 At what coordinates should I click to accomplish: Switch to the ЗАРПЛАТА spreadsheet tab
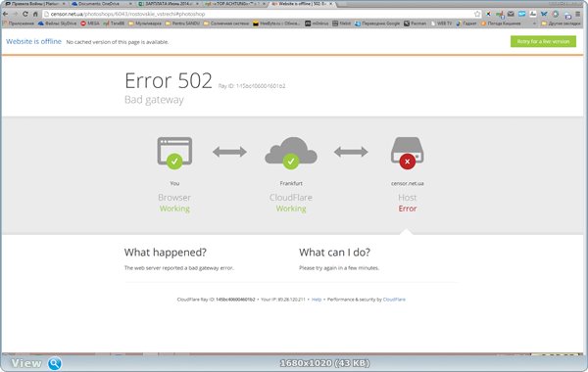[x=168, y=3]
